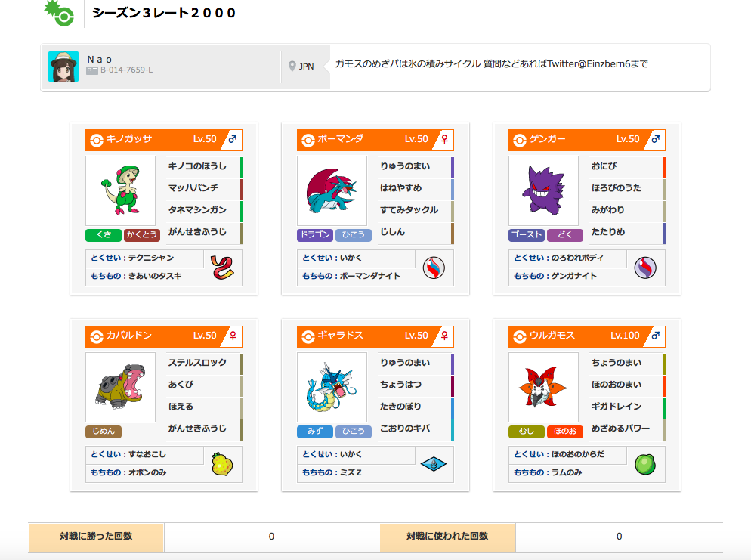Select the move ステルスロック
This screenshot has width=751, height=560.
click(204, 363)
